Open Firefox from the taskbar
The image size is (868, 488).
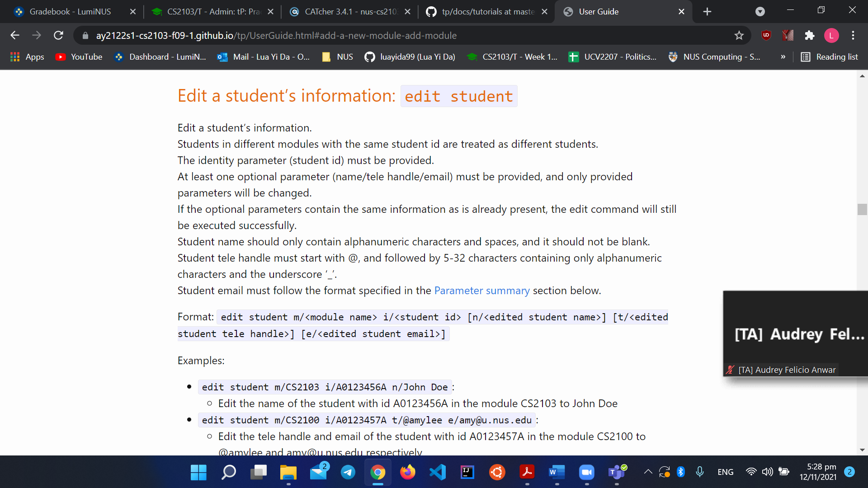click(x=408, y=472)
